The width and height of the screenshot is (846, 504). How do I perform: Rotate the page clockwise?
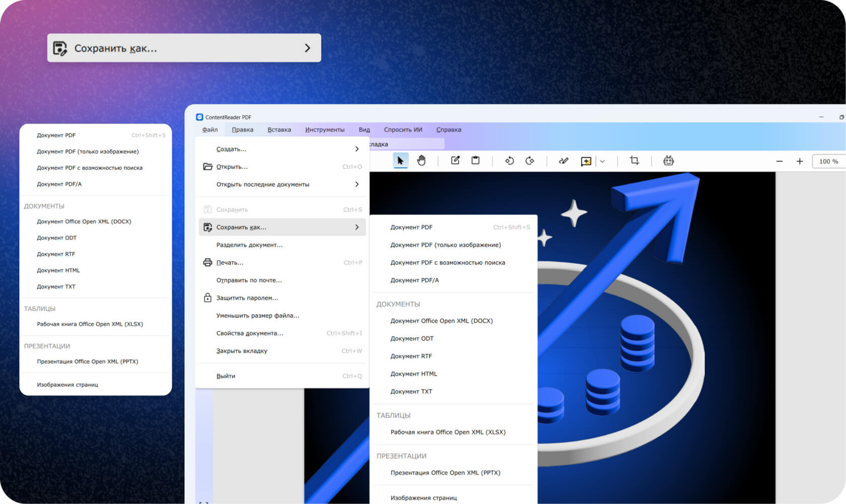pyautogui.click(x=530, y=161)
